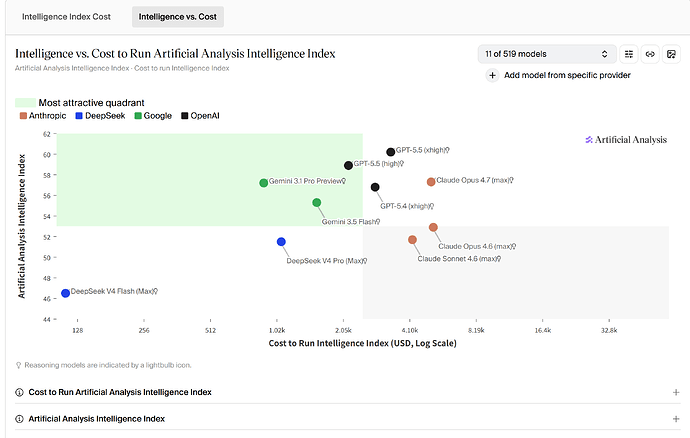
Task: Select the Intelligence vs. Cost tab
Action: pos(178,17)
